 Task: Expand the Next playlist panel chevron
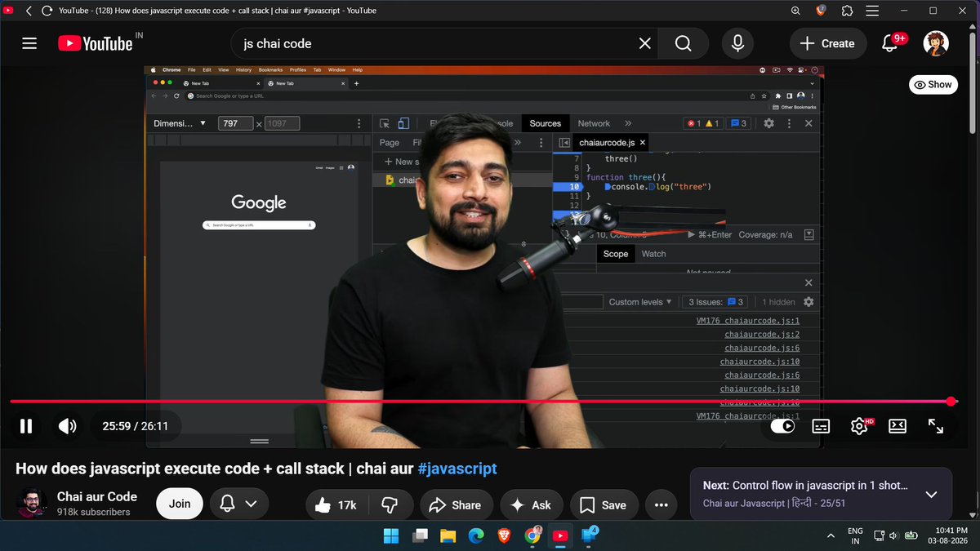click(x=931, y=494)
